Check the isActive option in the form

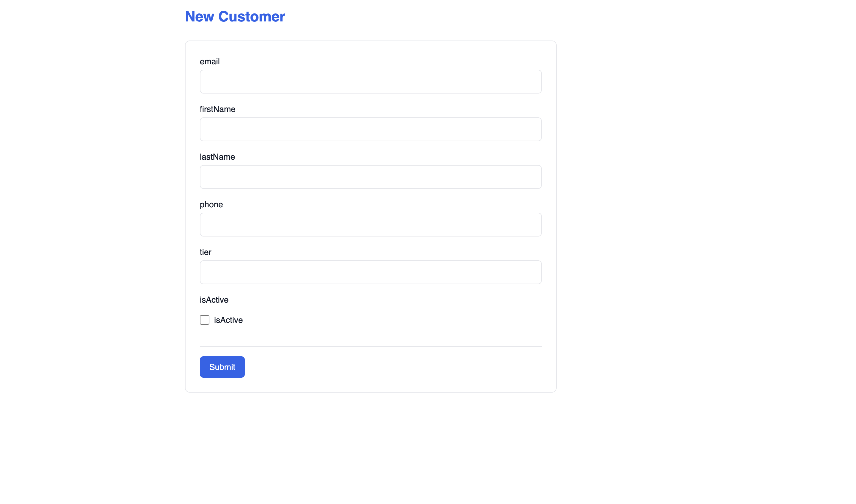[x=205, y=320]
